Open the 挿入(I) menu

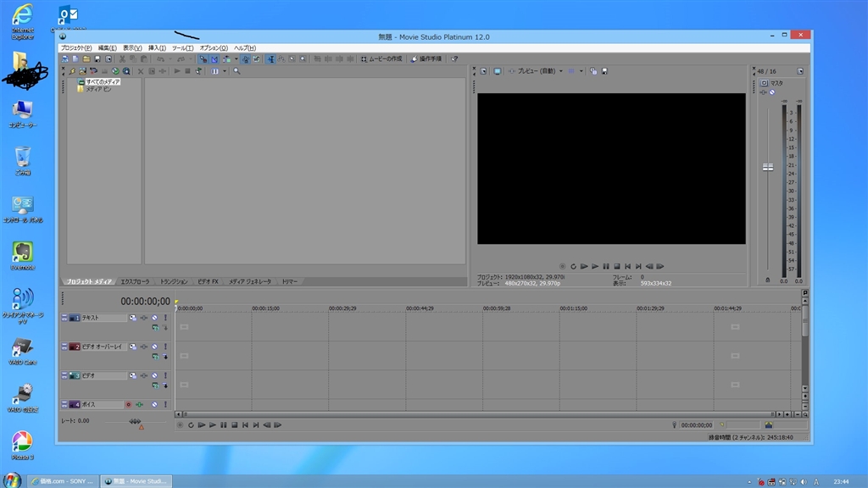pos(157,48)
